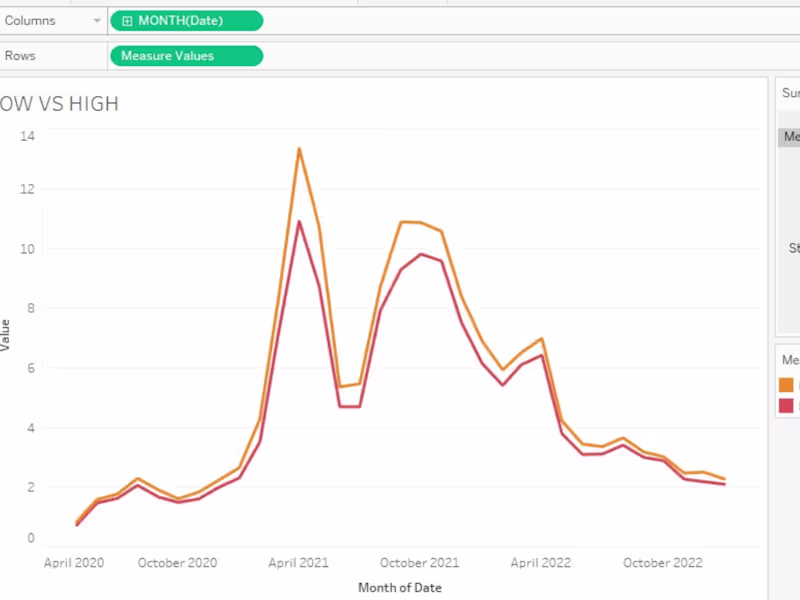Expand the plus icon on MONTH(Date) pill

[127, 21]
